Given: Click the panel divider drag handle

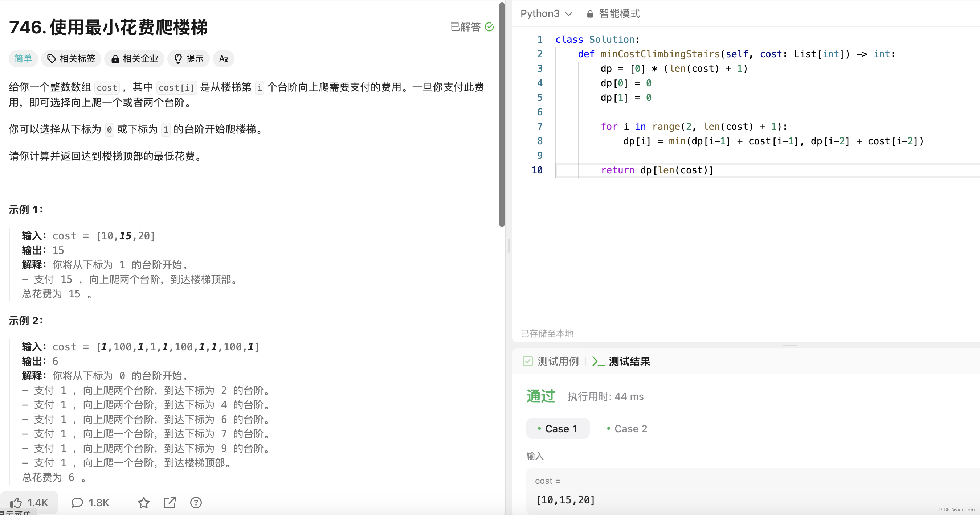Looking at the screenshot, I should 509,246.
